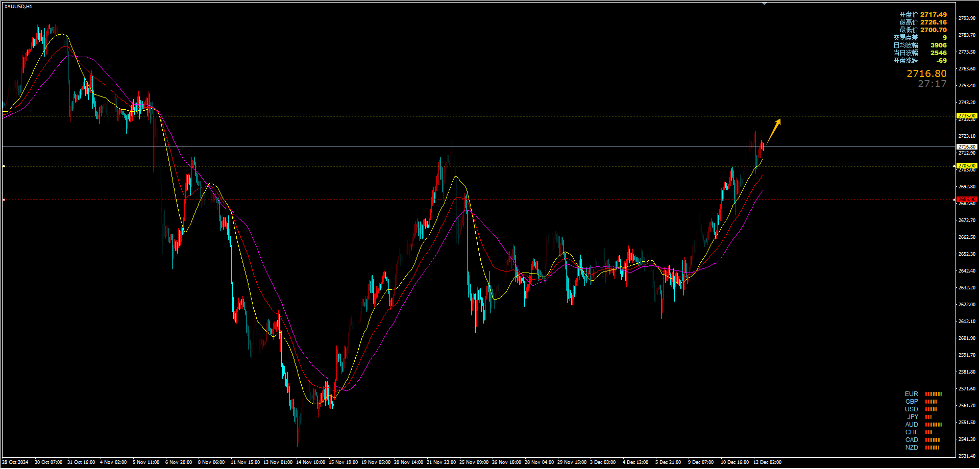Click the 2793.90 price scale label

point(967,18)
